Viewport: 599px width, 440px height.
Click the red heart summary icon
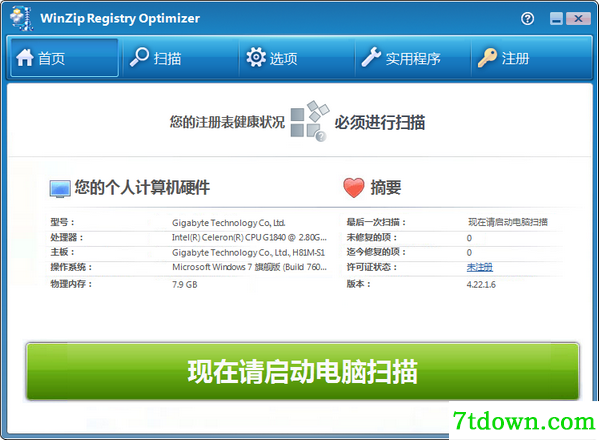(354, 188)
